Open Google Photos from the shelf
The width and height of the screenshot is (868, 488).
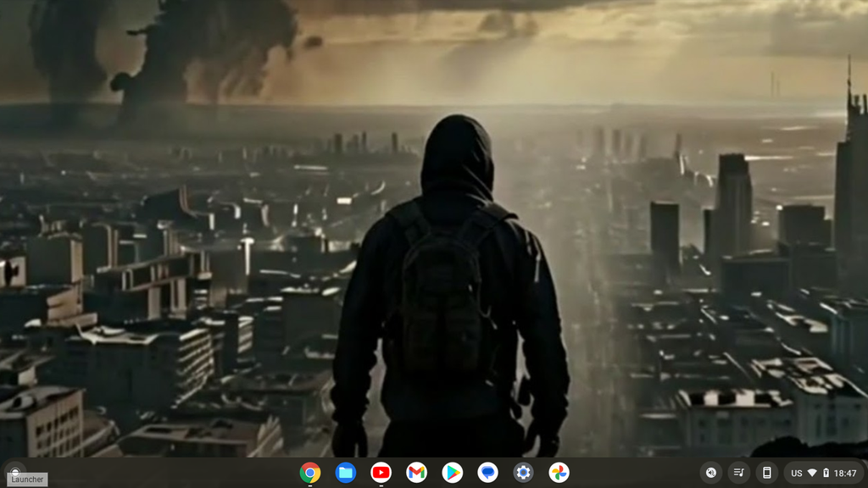[559, 473]
